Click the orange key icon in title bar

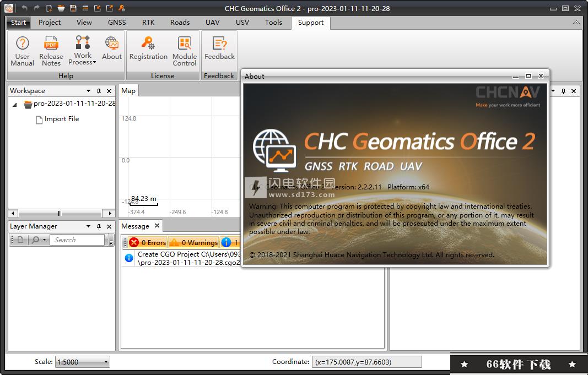pos(121,8)
